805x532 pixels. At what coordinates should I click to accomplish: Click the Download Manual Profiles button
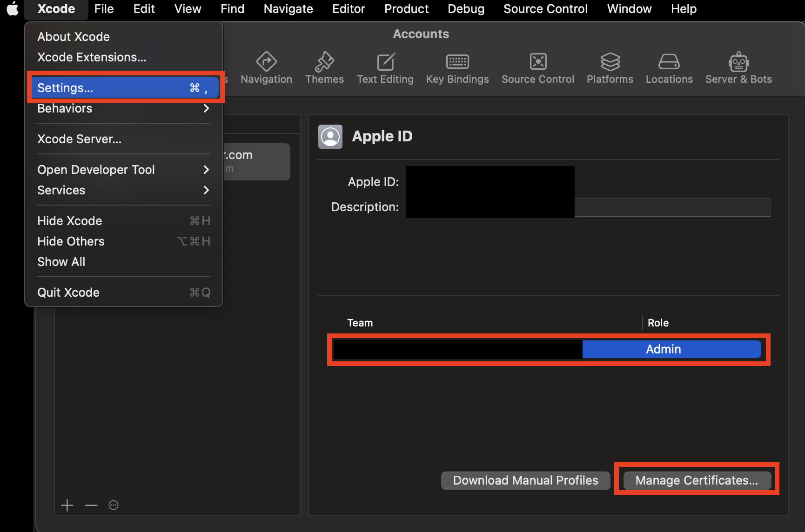[525, 480]
